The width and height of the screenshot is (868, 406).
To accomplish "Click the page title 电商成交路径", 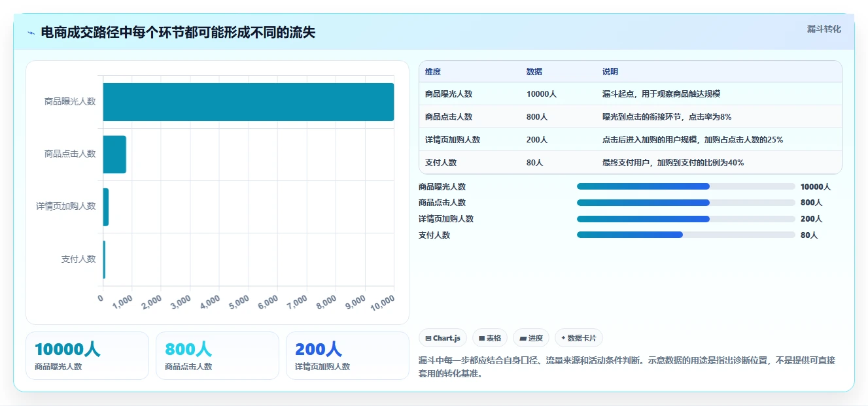I will coord(178,33).
